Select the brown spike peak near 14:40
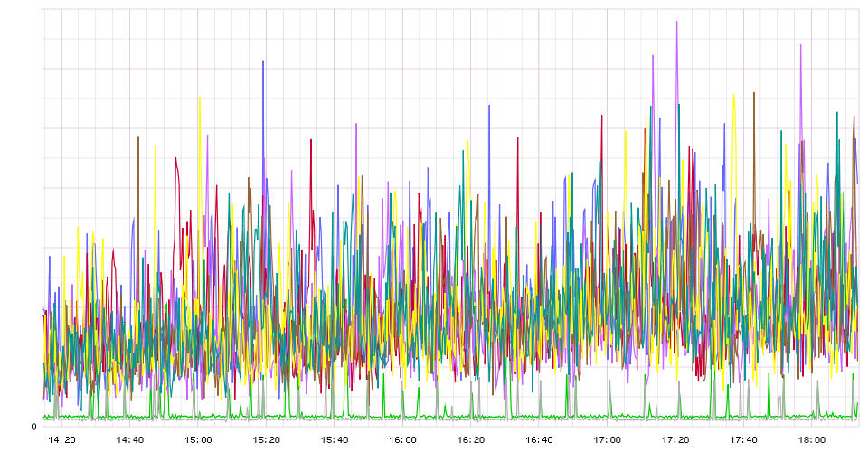The height and width of the screenshot is (452, 868). point(138,137)
